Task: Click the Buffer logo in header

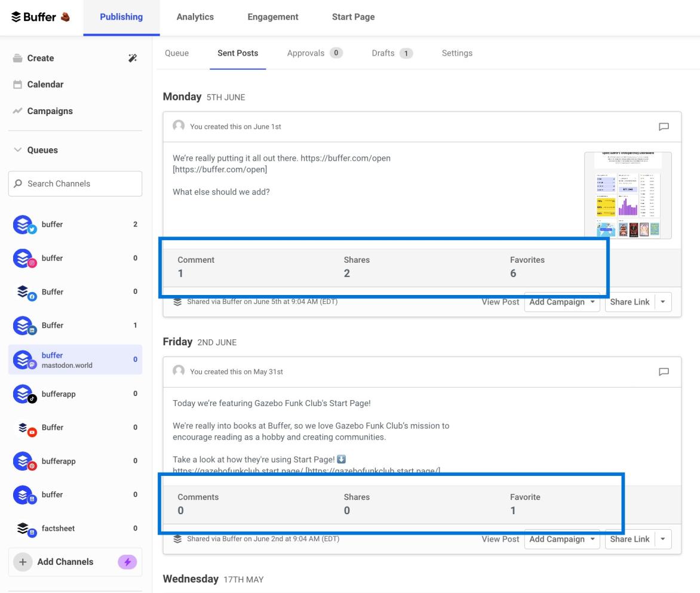Action: tap(40, 17)
